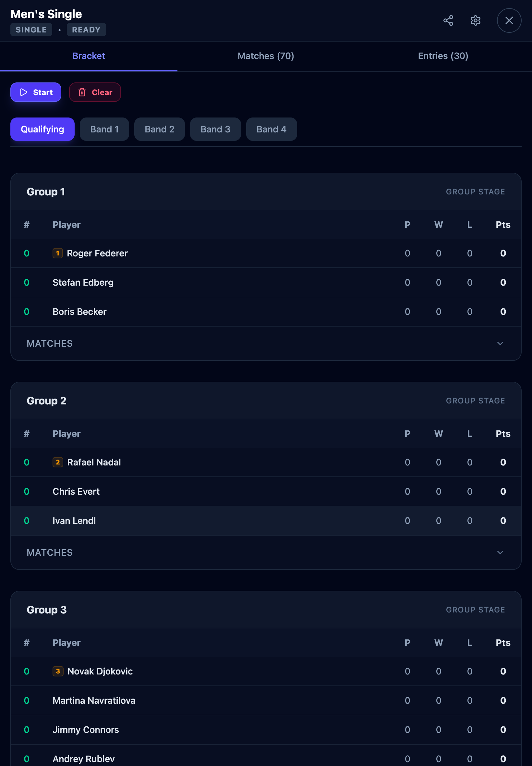
Task: Switch to the Matches (70) tab
Action: point(266,56)
